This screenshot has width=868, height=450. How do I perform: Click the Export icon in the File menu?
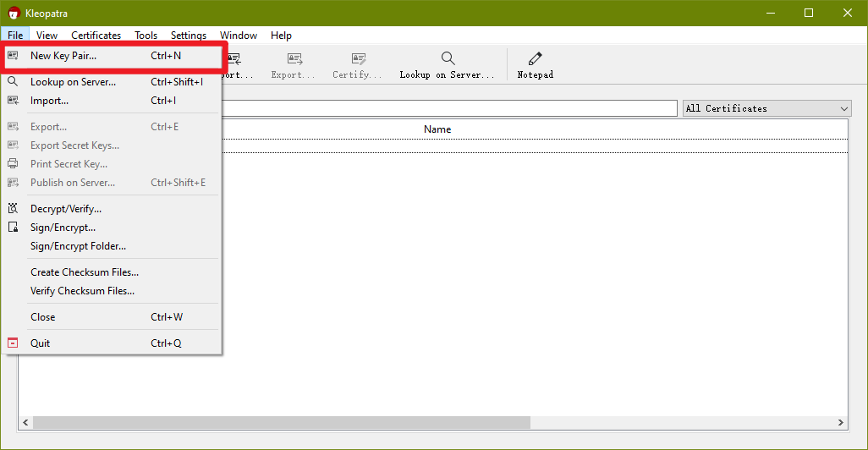pos(13,127)
